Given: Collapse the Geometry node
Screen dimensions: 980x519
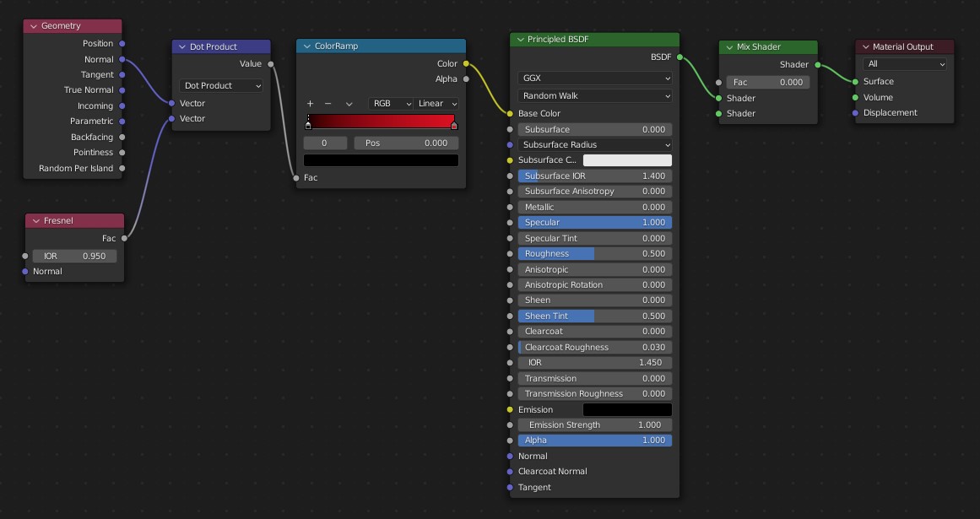Looking at the screenshot, I should tap(33, 26).
